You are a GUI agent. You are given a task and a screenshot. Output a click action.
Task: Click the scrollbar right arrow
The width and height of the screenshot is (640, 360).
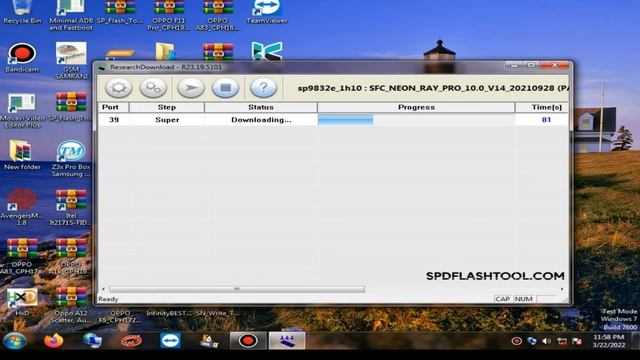coord(562,289)
